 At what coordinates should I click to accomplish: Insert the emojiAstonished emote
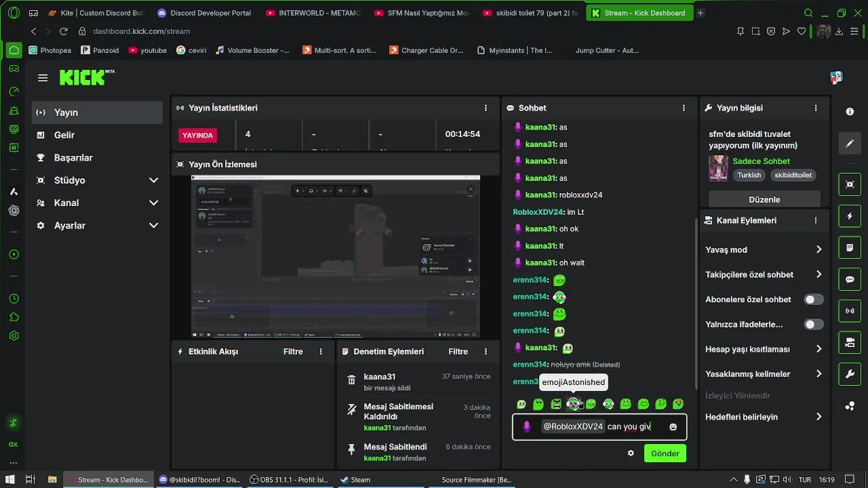[574, 404]
